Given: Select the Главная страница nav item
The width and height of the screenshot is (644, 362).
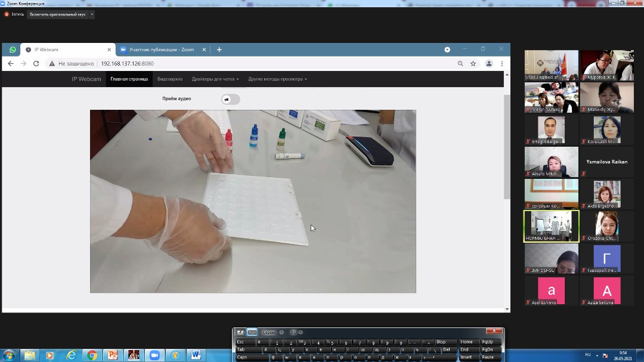Looking at the screenshot, I should 129,79.
